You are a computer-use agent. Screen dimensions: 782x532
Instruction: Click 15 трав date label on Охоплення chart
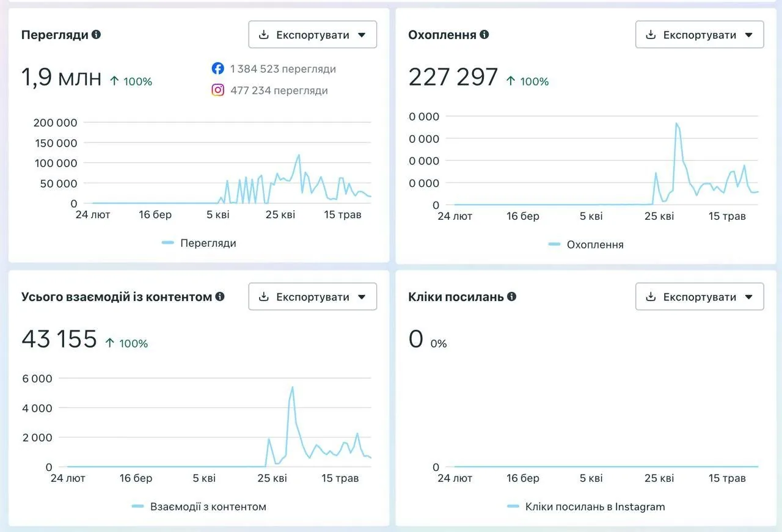tap(727, 216)
